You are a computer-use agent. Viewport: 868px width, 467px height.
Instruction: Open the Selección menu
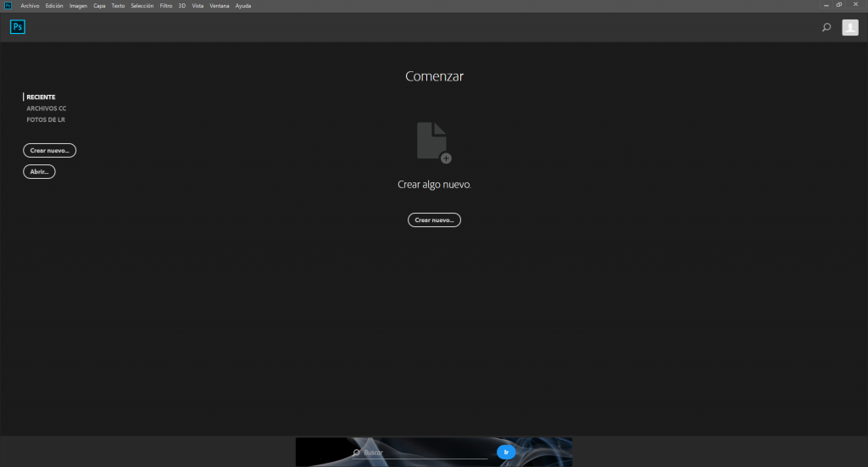coord(142,6)
